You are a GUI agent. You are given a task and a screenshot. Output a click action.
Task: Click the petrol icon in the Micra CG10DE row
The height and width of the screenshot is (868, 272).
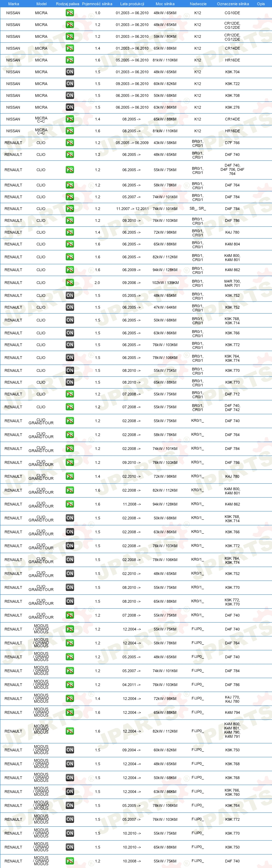coord(70,13)
